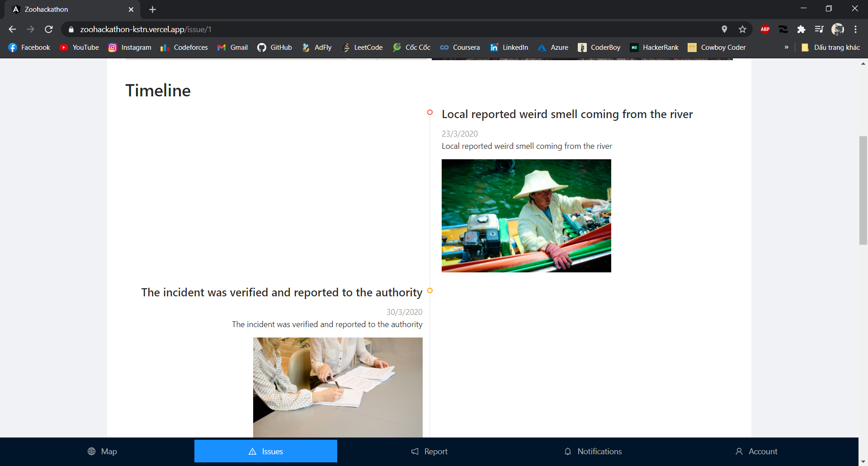Click the lock icon in the address bar
Viewport: 868px width, 466px height.
(x=71, y=29)
